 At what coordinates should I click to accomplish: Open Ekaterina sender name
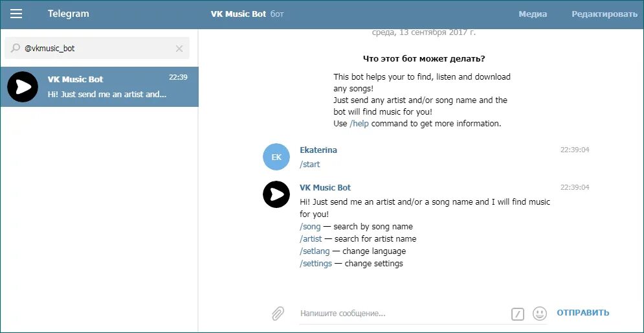tap(318, 150)
